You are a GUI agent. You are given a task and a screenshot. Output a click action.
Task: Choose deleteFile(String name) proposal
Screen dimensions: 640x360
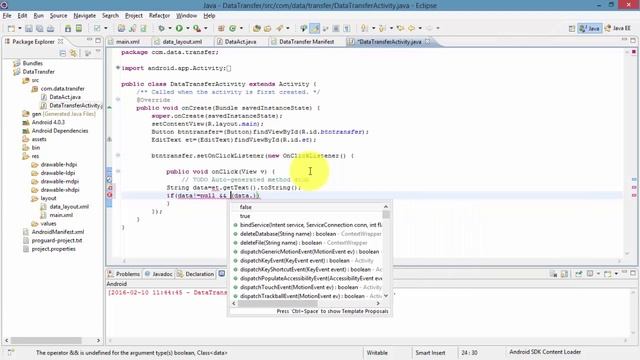(306, 243)
